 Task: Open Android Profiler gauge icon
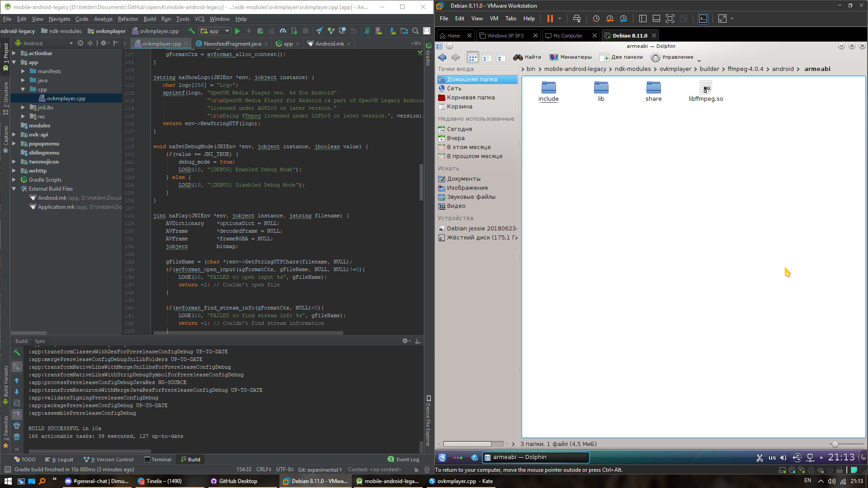click(x=283, y=31)
